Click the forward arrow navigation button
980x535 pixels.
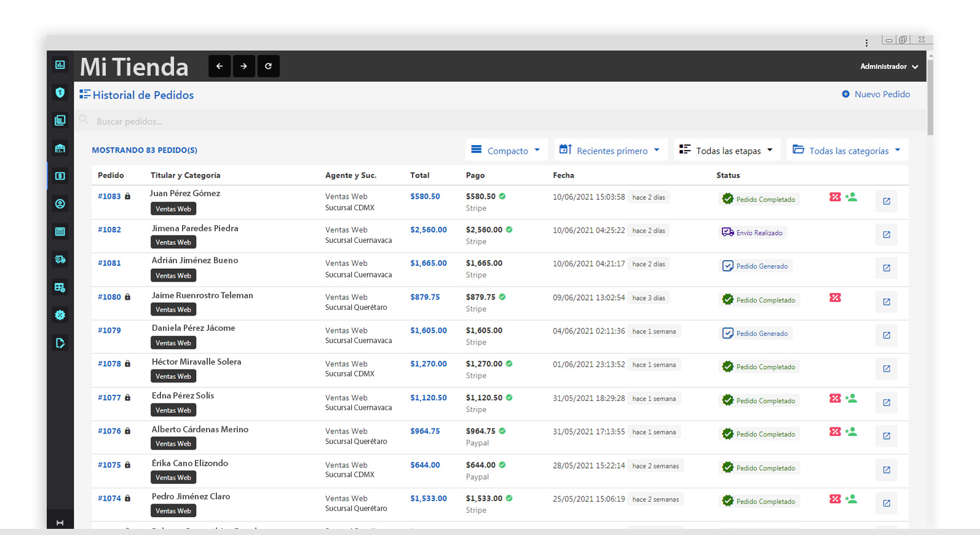(244, 66)
